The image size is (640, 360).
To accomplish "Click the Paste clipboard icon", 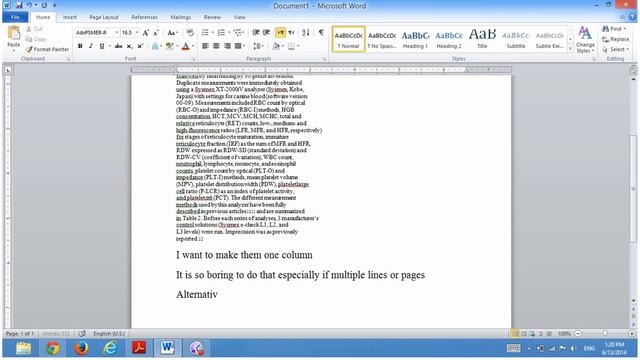I will (13, 33).
